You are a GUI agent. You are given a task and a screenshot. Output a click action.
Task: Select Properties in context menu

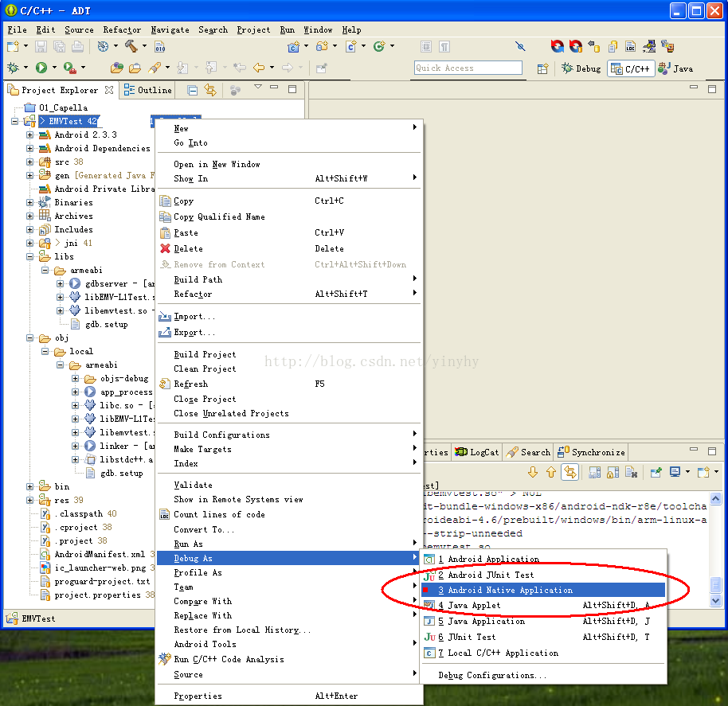pyautogui.click(x=288, y=696)
